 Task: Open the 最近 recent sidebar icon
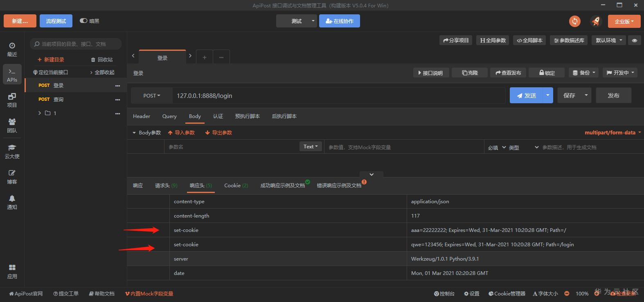[12, 49]
